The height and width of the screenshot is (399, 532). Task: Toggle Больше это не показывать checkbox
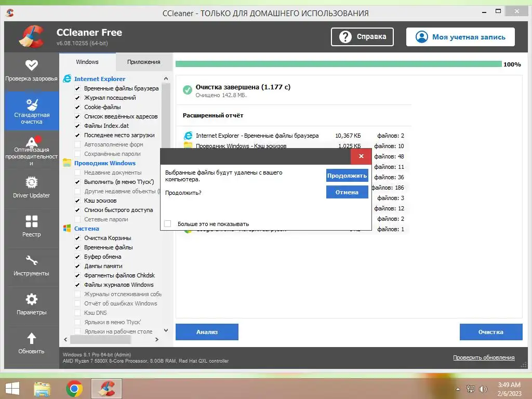[168, 223]
